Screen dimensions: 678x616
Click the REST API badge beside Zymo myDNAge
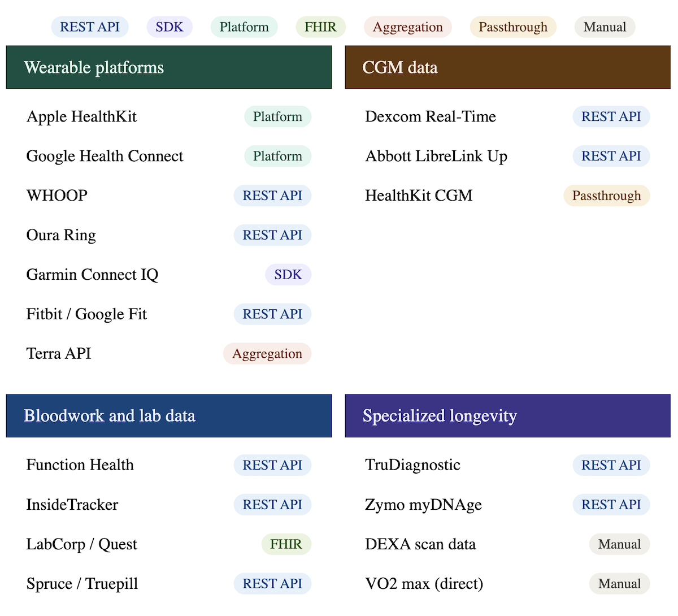[x=611, y=505]
